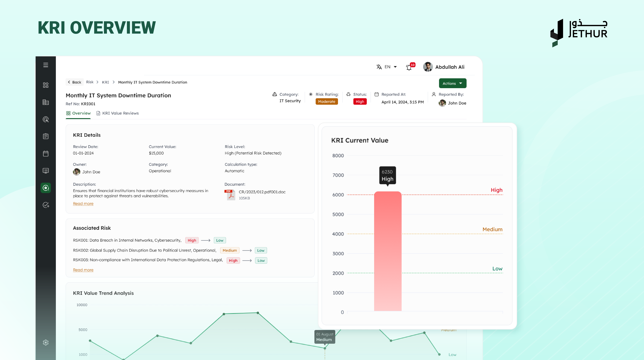Click the 01 August trend data point

(325, 348)
